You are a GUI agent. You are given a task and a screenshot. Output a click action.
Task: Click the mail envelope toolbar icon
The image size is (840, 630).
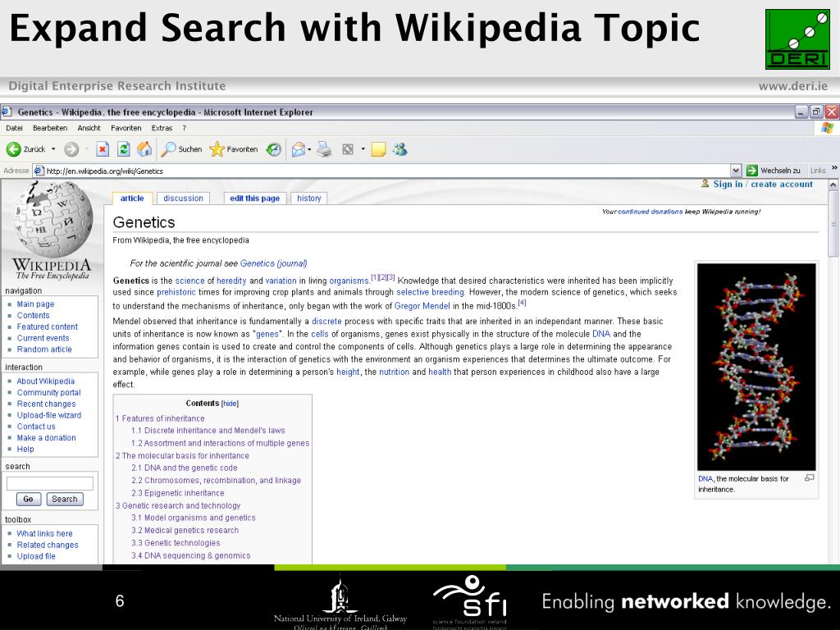[x=299, y=149]
